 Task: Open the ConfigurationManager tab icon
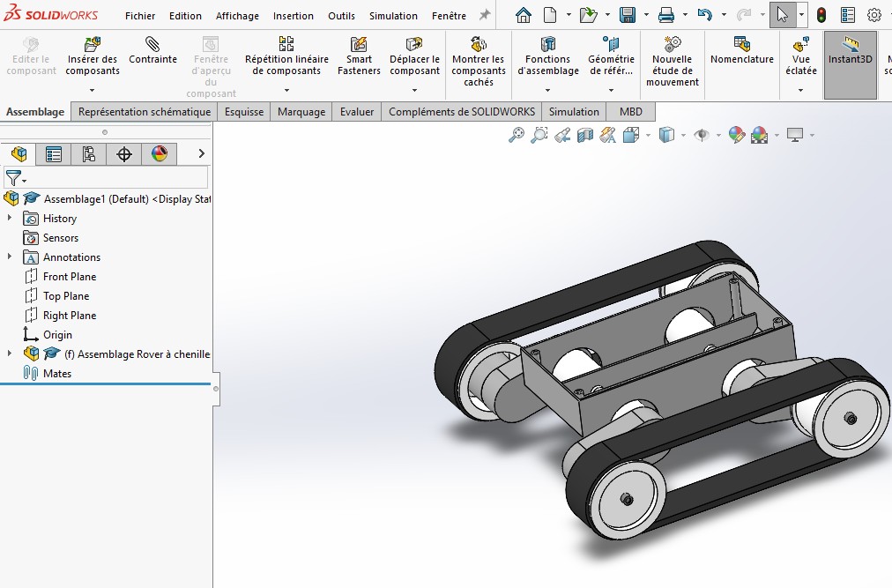[x=89, y=154]
